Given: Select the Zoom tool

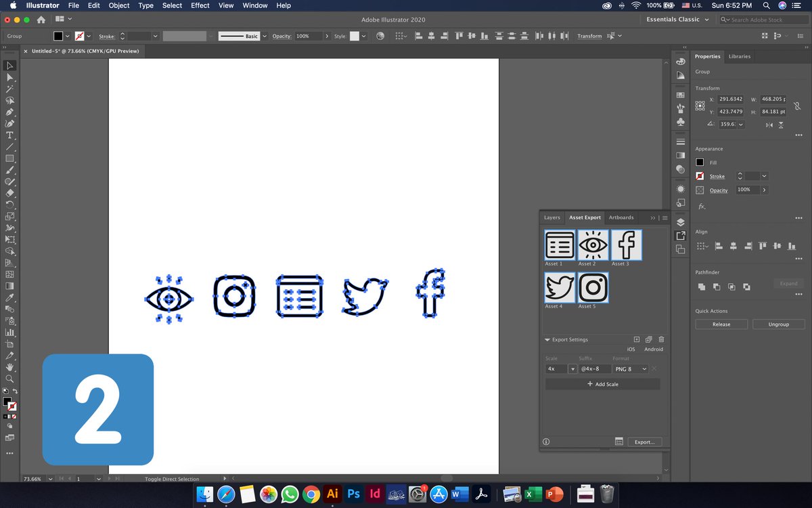Looking at the screenshot, I should coord(10,379).
